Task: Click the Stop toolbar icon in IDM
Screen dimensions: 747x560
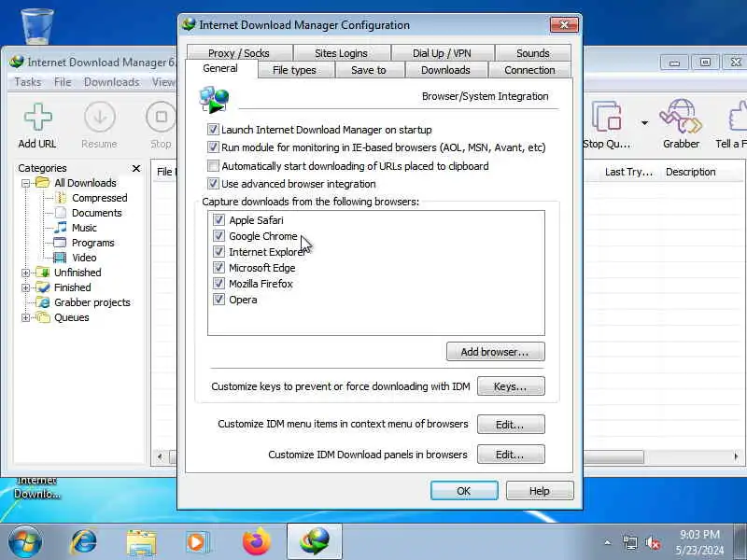Action: click(161, 118)
